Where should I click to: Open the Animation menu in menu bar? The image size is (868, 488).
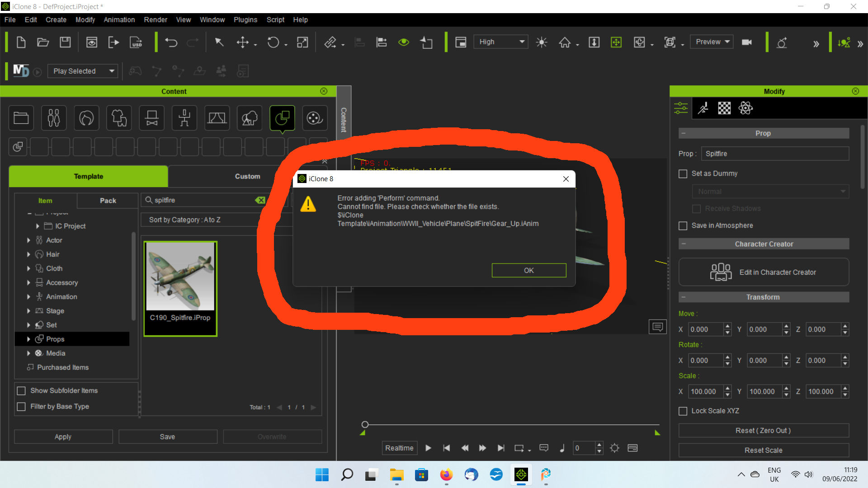point(118,20)
